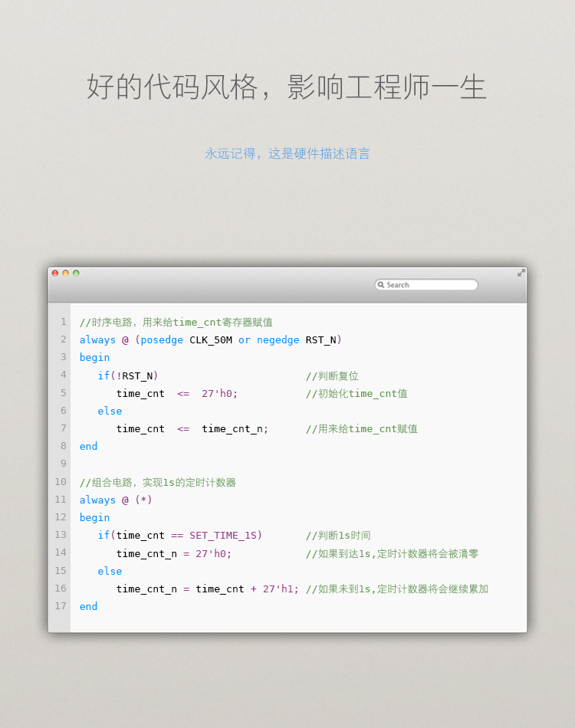The image size is (575, 728).
Task: Click the or keyword on line 2
Action: tap(245, 340)
